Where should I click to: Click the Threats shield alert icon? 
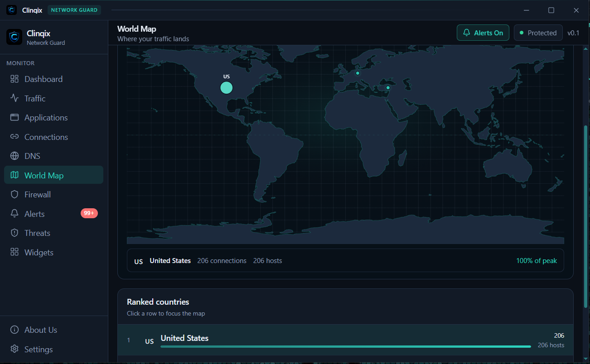coord(15,233)
